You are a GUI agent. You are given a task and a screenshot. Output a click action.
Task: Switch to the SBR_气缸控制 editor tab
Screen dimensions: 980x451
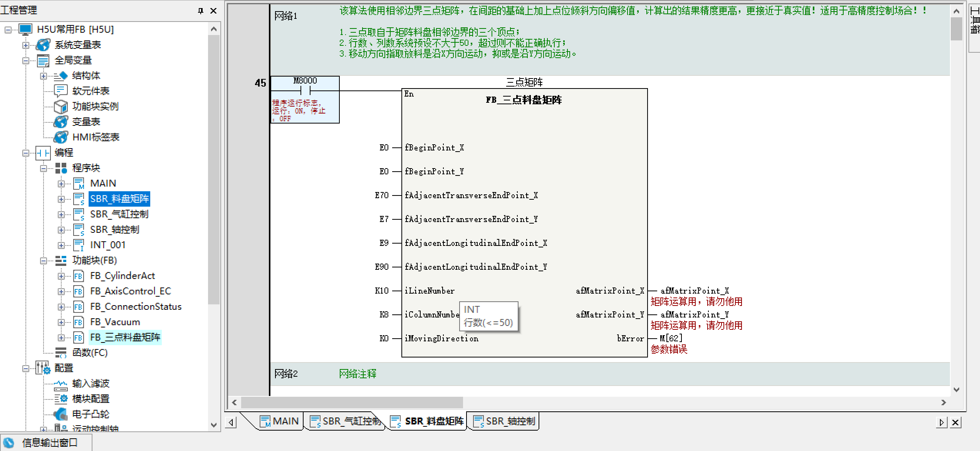pyautogui.click(x=345, y=421)
